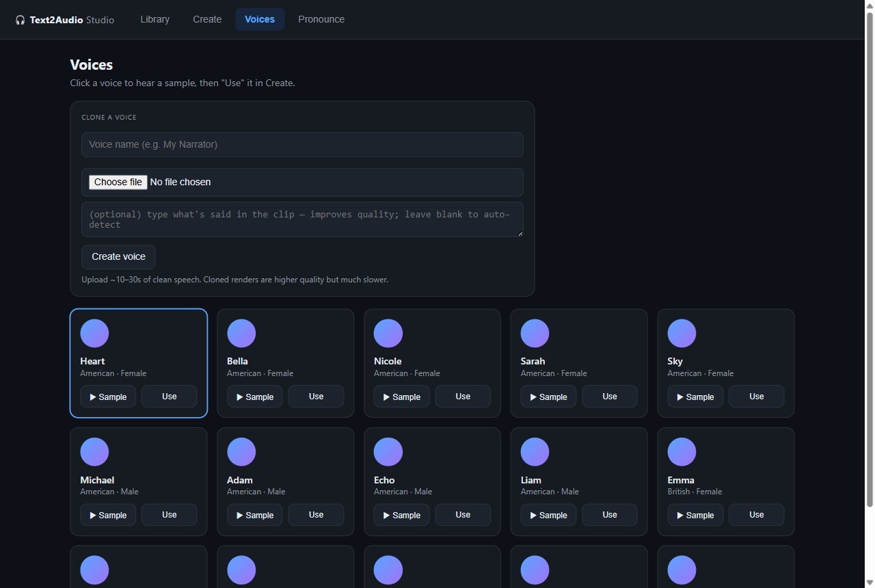Use the Echo voice
This screenshot has width=875, height=588.
(x=463, y=515)
